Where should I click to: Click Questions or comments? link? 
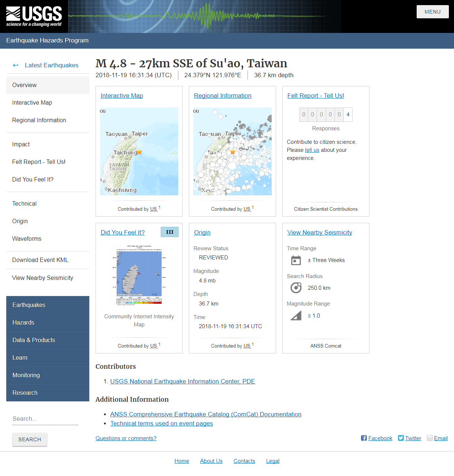pyautogui.click(x=126, y=438)
